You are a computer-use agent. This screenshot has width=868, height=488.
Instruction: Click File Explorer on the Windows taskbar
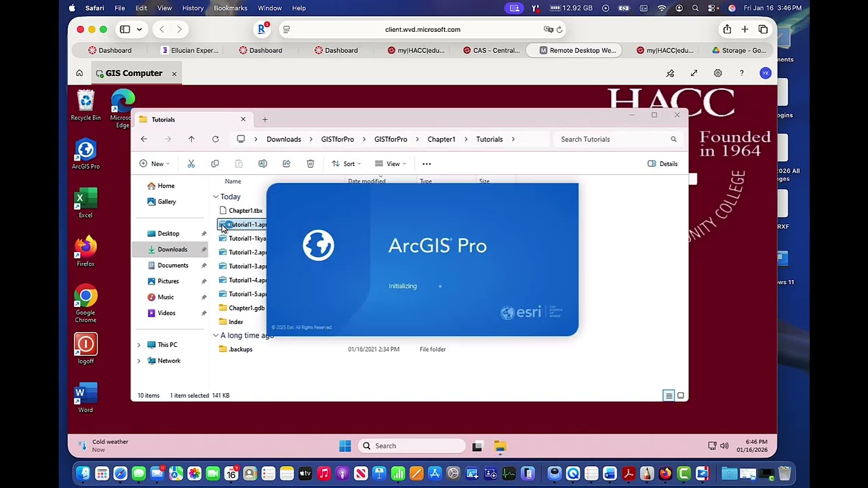[x=500, y=446]
